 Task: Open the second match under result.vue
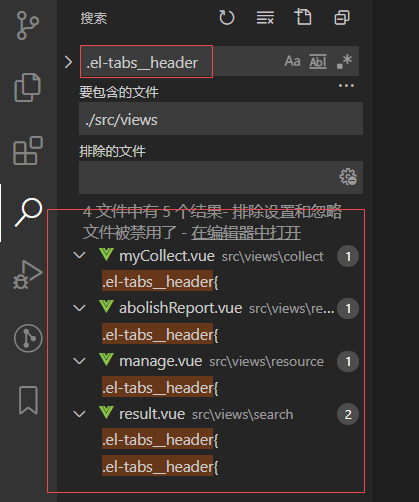click(x=160, y=467)
